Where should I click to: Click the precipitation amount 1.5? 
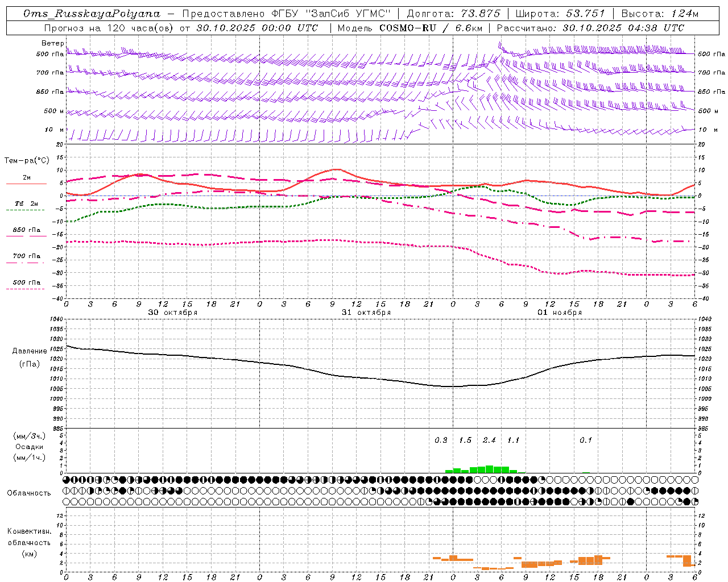point(465,440)
